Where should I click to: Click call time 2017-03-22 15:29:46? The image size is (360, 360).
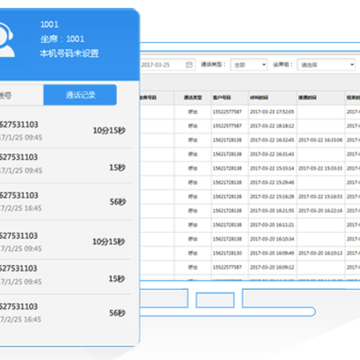click(x=272, y=183)
